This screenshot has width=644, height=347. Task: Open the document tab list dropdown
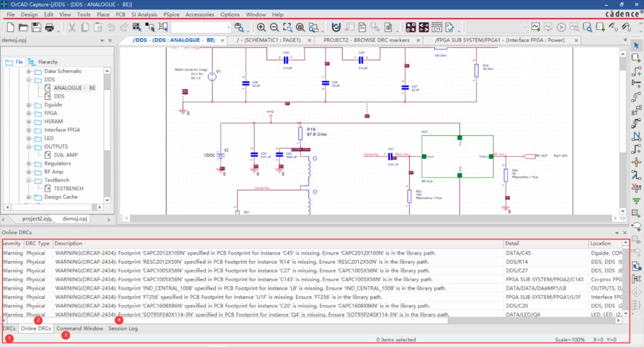pyautogui.click(x=625, y=40)
